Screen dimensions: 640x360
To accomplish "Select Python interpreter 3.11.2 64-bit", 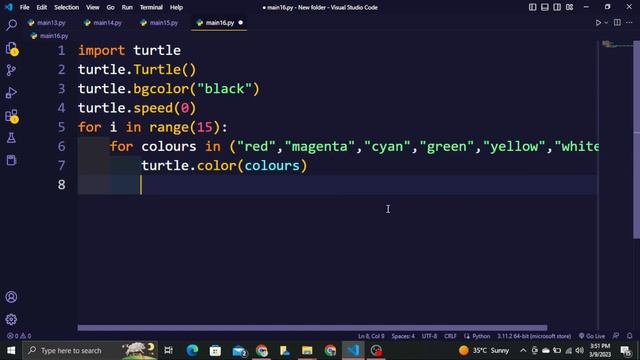I will click(534, 336).
